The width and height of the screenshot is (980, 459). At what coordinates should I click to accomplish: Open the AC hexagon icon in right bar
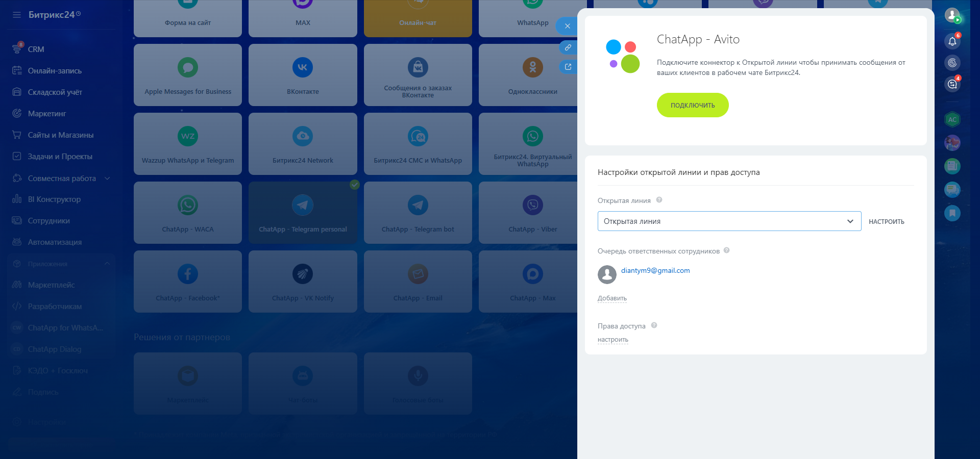click(x=952, y=119)
